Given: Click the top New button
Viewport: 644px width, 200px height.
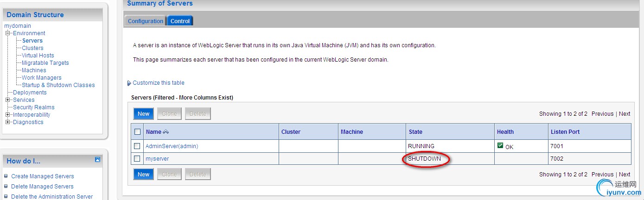Looking at the screenshot, I should click(x=144, y=113).
